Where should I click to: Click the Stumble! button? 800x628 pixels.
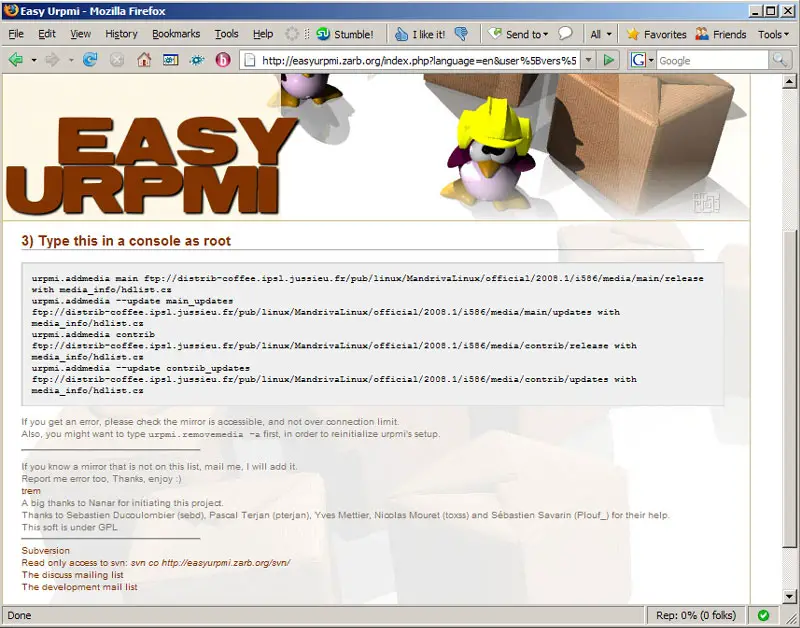coord(345,34)
